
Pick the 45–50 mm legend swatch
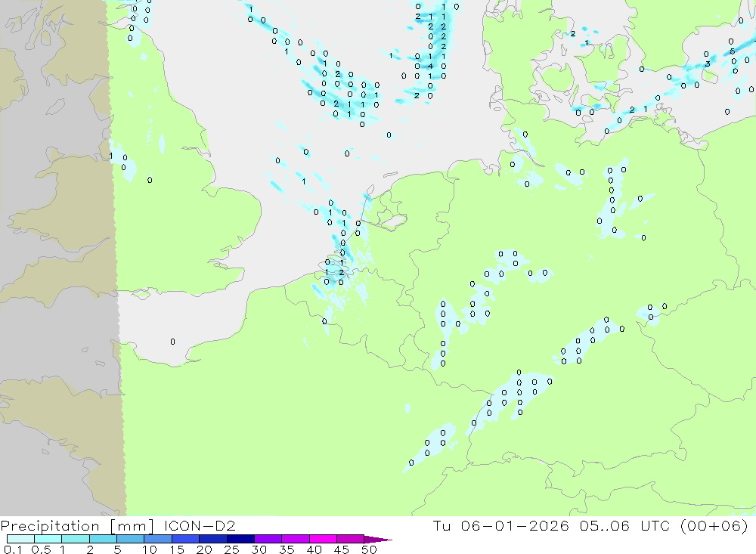point(351,539)
